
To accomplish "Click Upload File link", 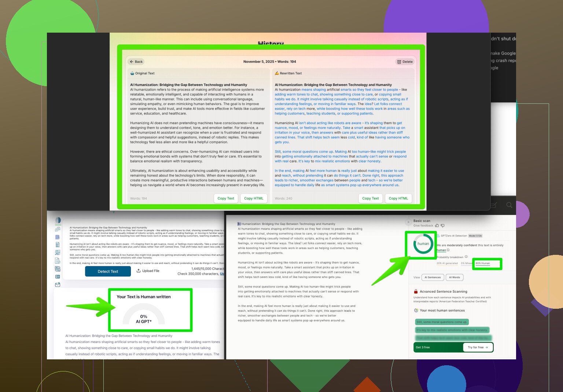I will click(x=148, y=271).
